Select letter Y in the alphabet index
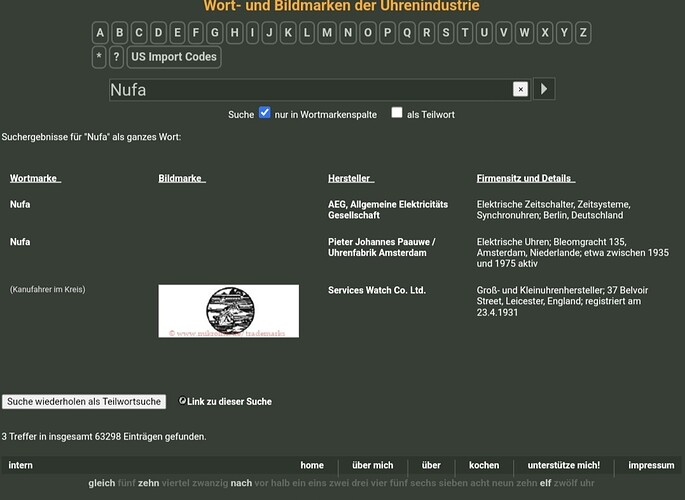This screenshot has height=500, width=685. tap(564, 33)
